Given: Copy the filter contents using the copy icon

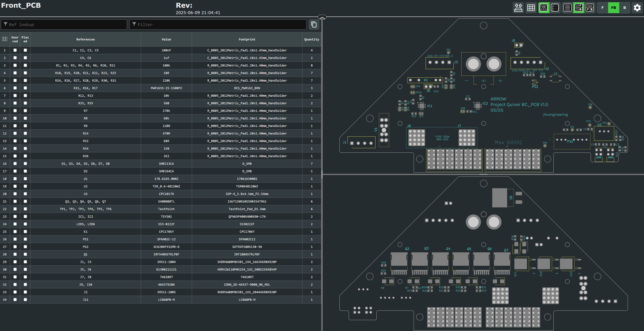Looking at the screenshot, I should click(314, 24).
